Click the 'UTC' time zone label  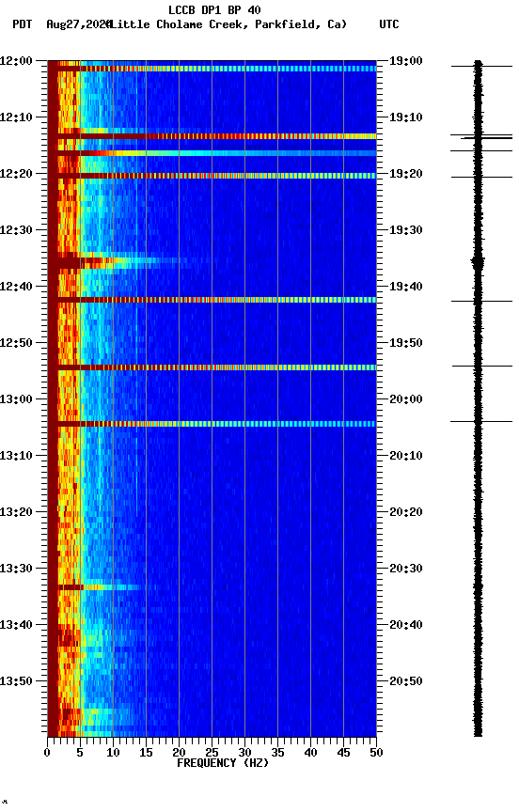coord(389,24)
